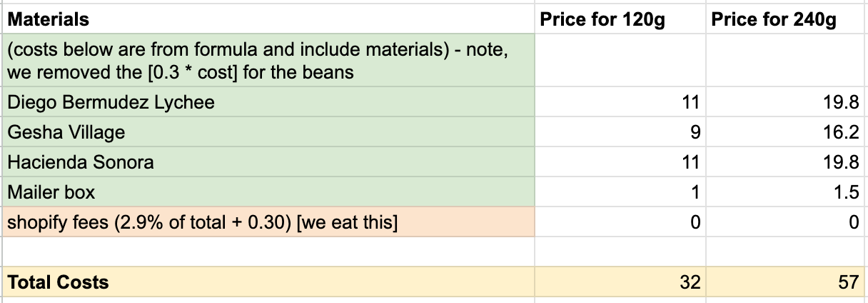Click the shopify fees description cell

pyautogui.click(x=269, y=222)
